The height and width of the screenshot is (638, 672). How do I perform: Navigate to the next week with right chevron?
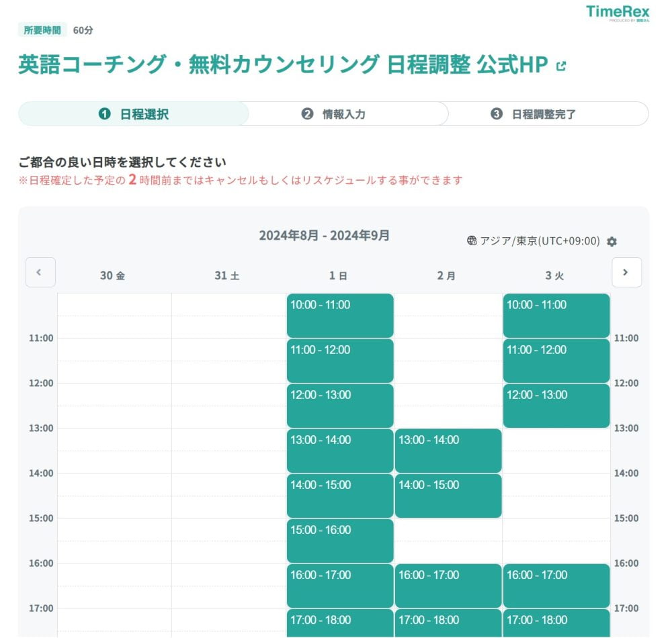[x=626, y=272]
